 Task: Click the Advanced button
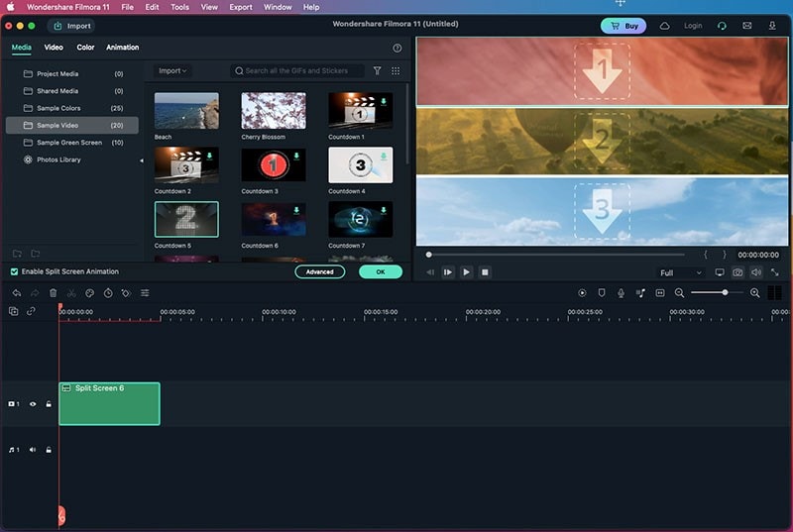point(319,271)
